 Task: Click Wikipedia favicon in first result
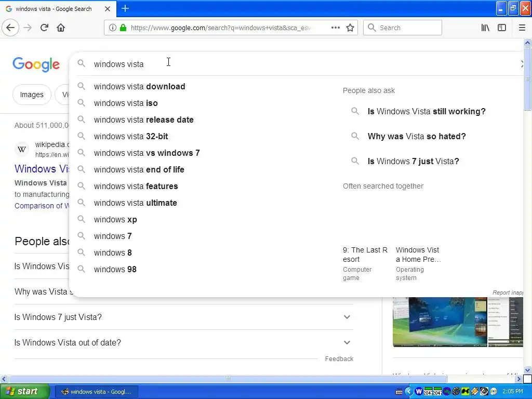point(22,149)
